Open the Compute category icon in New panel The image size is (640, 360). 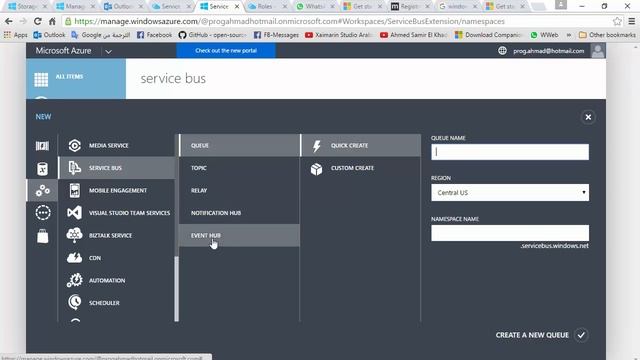[42, 146]
